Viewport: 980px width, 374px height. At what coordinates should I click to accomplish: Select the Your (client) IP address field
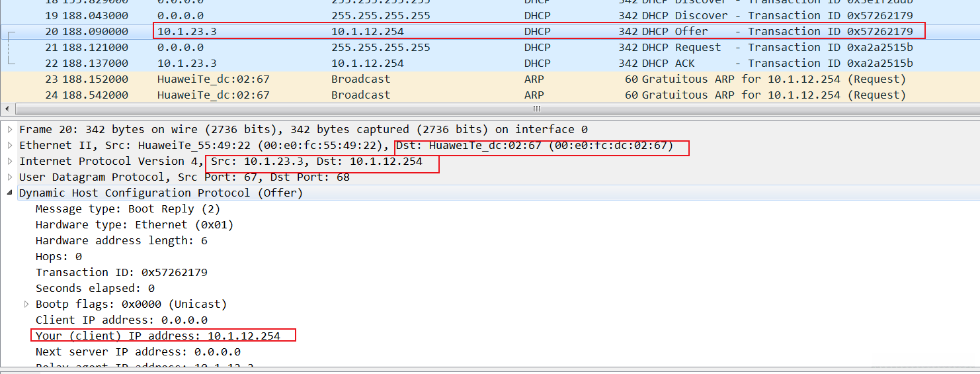pos(157,336)
